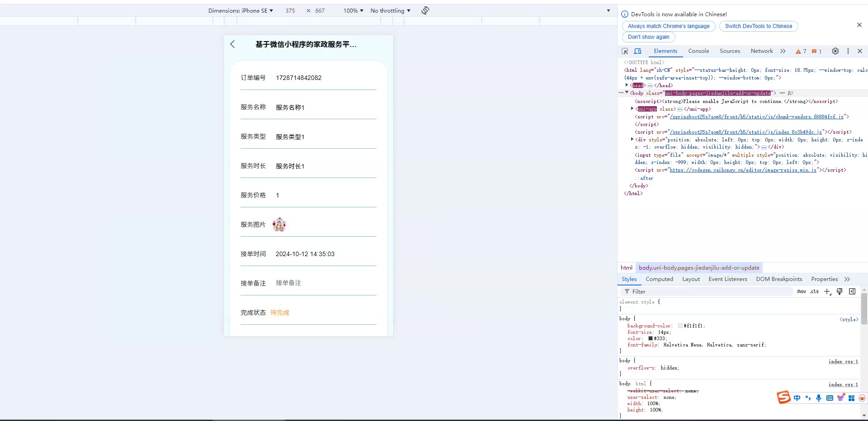The height and width of the screenshot is (421, 868).
Task: Open the <style> source link for body rule
Action: coord(849,319)
